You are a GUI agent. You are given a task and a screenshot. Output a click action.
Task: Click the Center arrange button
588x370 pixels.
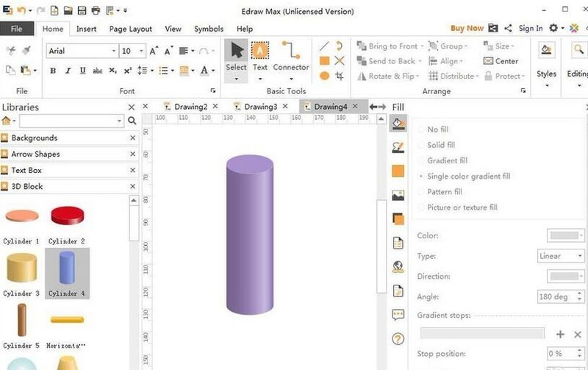[501, 61]
